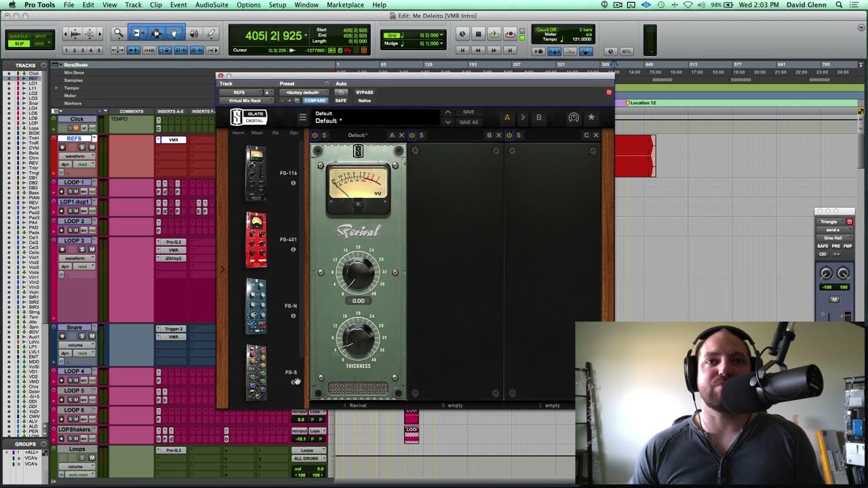The height and width of the screenshot is (488, 868).
Task: Click the Rewind transport button
Action: (478, 50)
